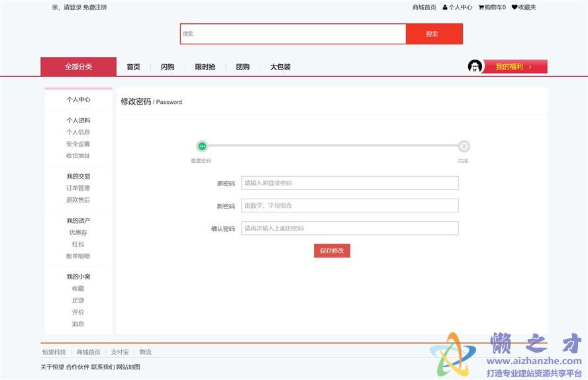The image size is (588, 380).
Task: Open 优惠券 in sidebar
Action: click(78, 232)
